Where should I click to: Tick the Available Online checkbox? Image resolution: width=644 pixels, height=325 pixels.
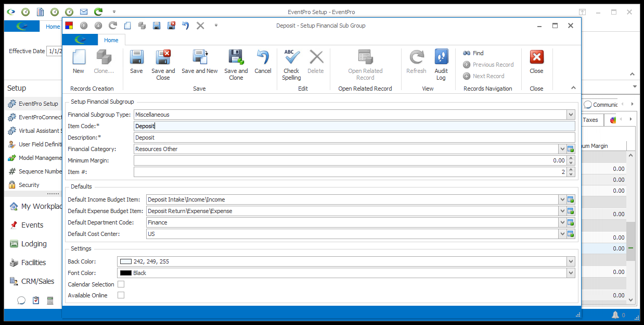(x=121, y=295)
